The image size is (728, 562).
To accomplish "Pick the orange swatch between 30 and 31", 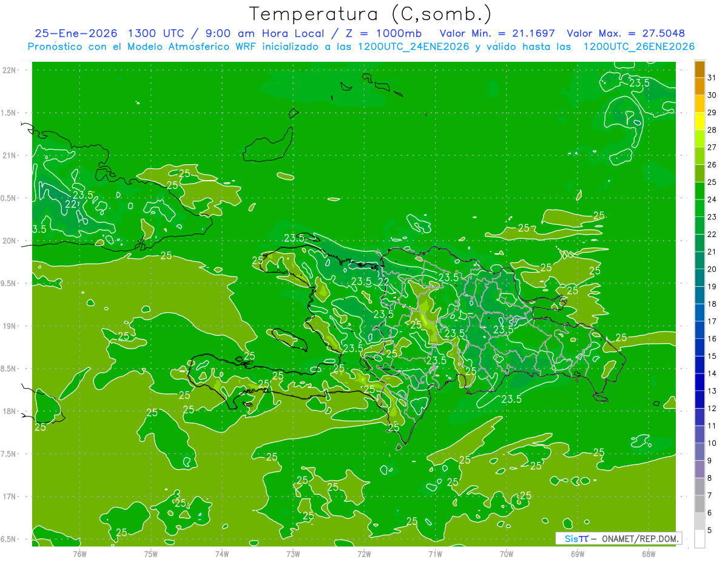I will click(699, 87).
